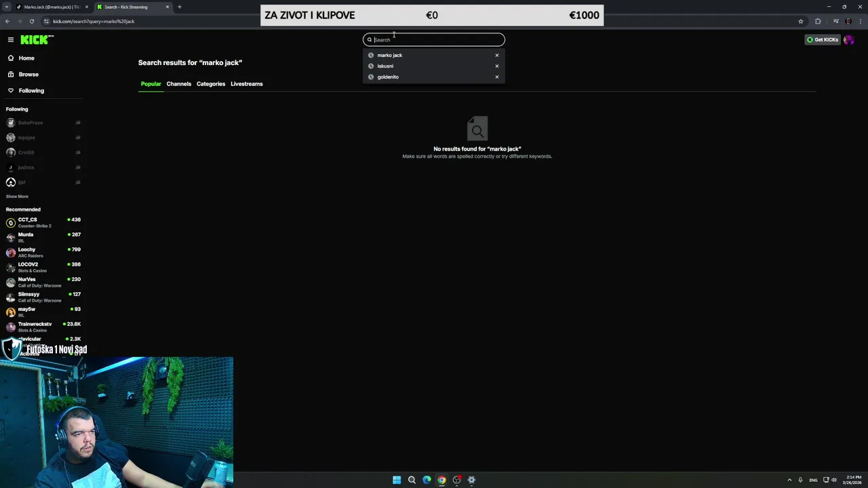Open followed channel BakaPrase

(x=43, y=123)
